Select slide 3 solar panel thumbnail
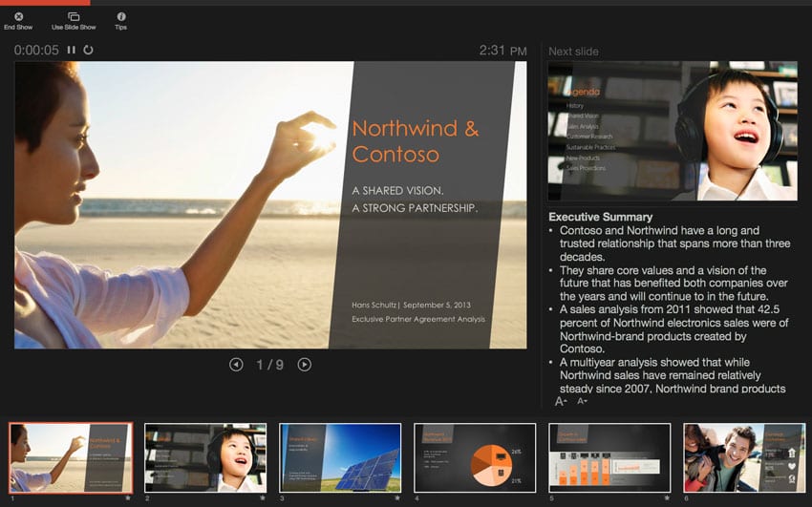Image resolution: width=812 pixels, height=507 pixels. [340, 458]
